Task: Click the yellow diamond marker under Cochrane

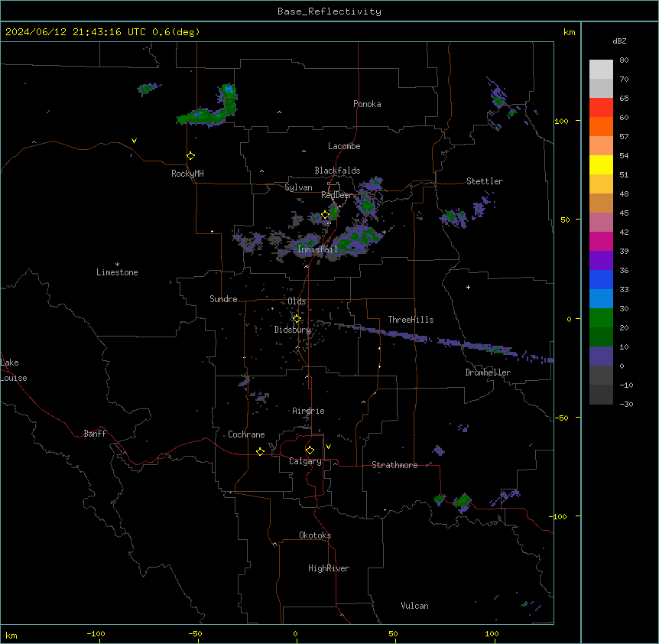Action: click(x=260, y=451)
